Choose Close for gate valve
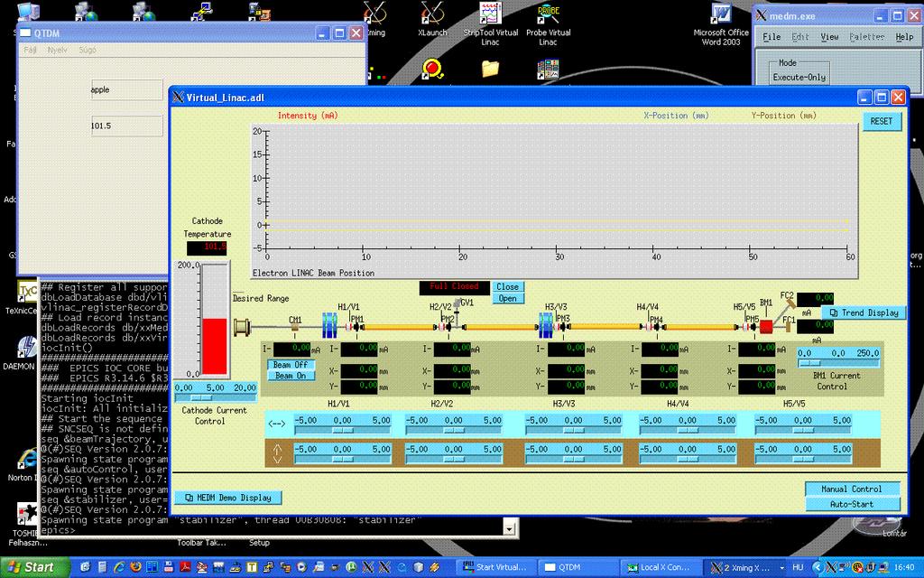Viewport: 924px width, 578px height. tap(507, 286)
